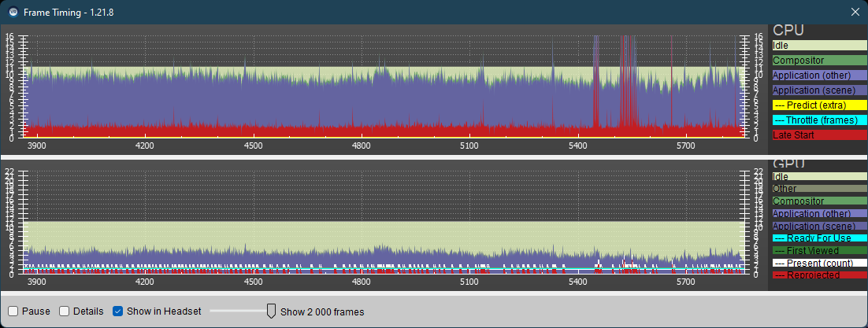Click the CPU Idle legend swatch
This screenshot has width=868, height=328.
tap(819, 46)
